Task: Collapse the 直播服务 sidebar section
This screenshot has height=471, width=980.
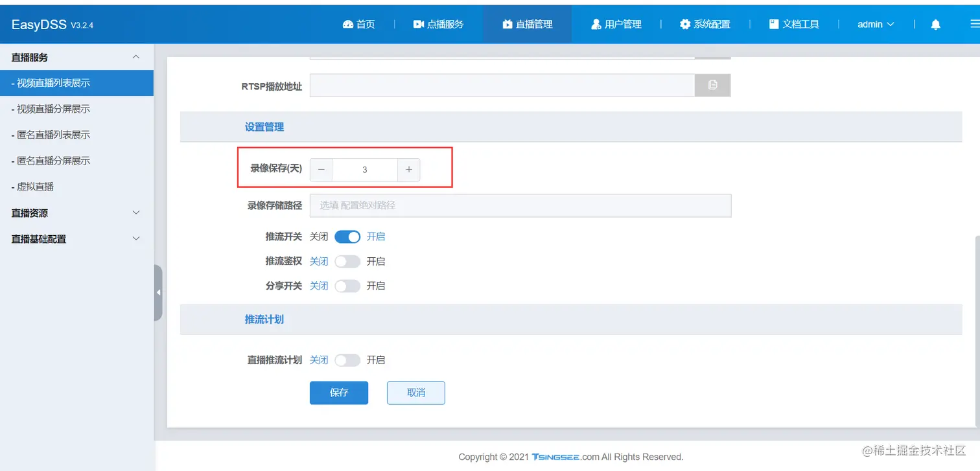Action: pyautogui.click(x=76, y=57)
